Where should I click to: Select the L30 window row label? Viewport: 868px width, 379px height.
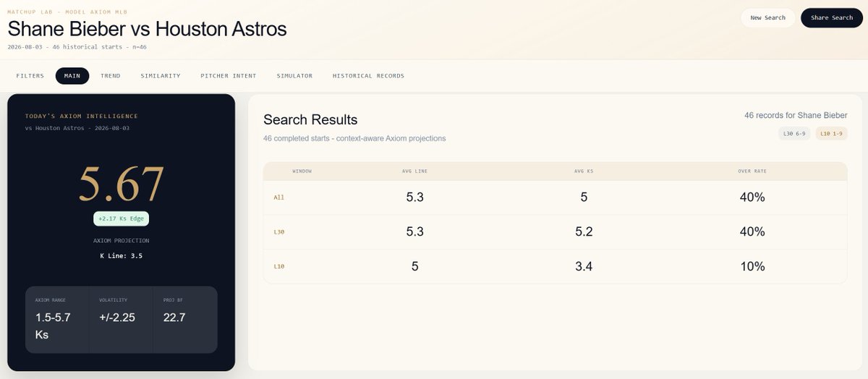278,231
